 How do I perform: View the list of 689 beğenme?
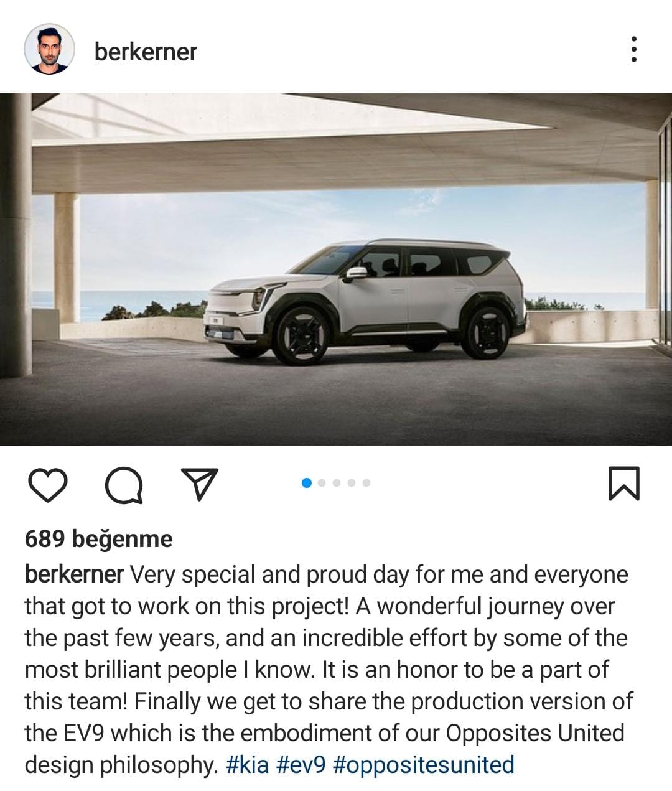coord(98,539)
